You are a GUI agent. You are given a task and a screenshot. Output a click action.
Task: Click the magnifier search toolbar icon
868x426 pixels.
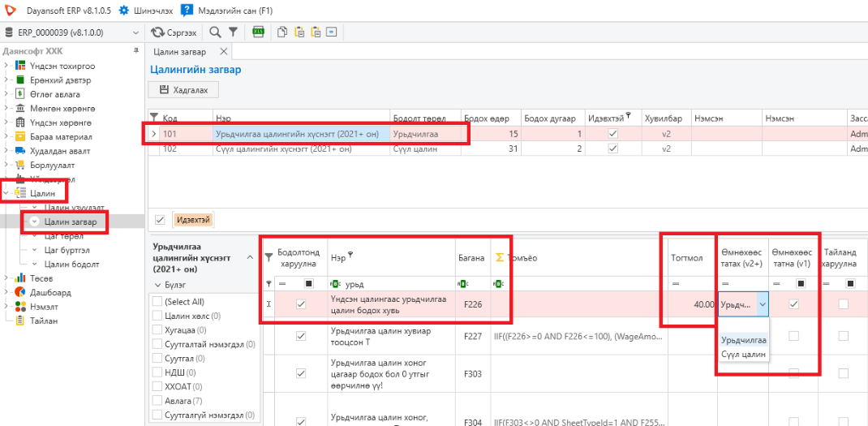point(215,32)
